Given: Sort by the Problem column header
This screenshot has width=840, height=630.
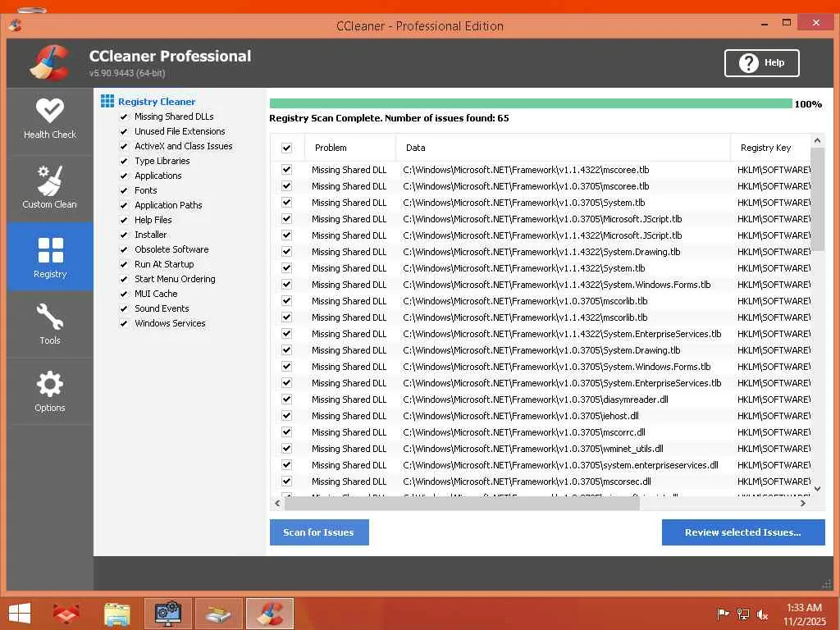Looking at the screenshot, I should [350, 148].
